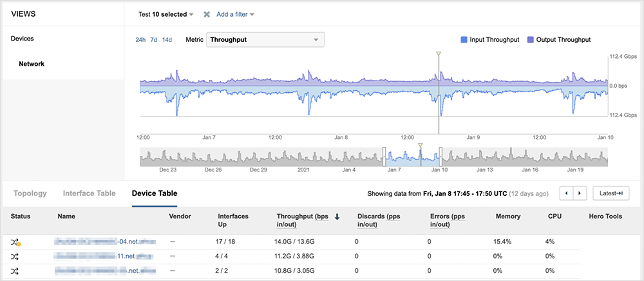Viewport: 644px width, 281px height.
Task: Click status icon of the -04.net device
Action: click(x=15, y=241)
